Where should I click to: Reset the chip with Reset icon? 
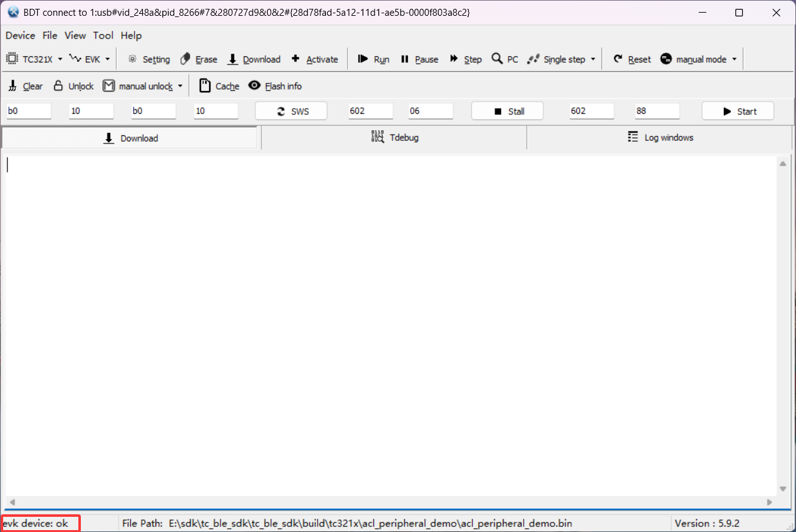(618, 59)
